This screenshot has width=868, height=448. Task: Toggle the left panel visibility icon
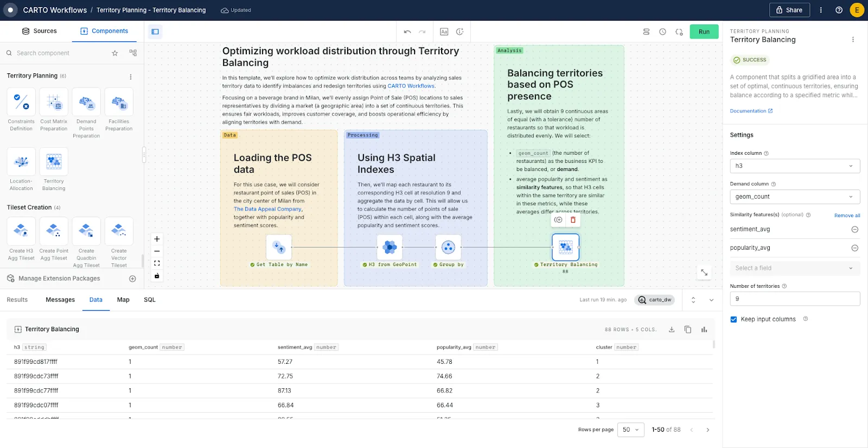(x=155, y=31)
